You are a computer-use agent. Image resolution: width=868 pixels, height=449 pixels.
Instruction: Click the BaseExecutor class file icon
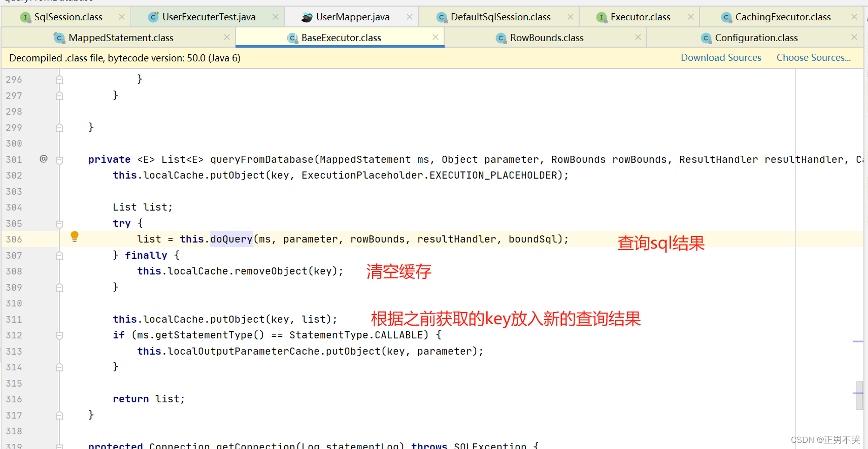[x=292, y=38]
